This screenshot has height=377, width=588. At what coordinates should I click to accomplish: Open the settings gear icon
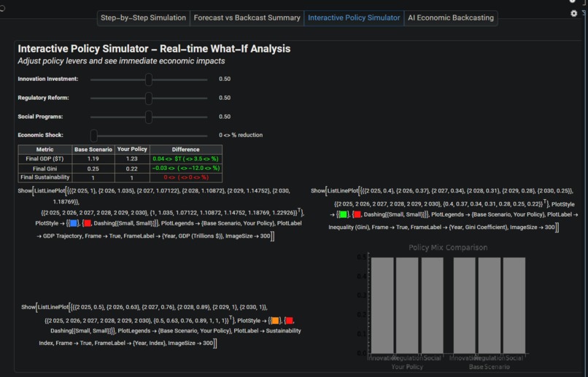[x=573, y=14]
